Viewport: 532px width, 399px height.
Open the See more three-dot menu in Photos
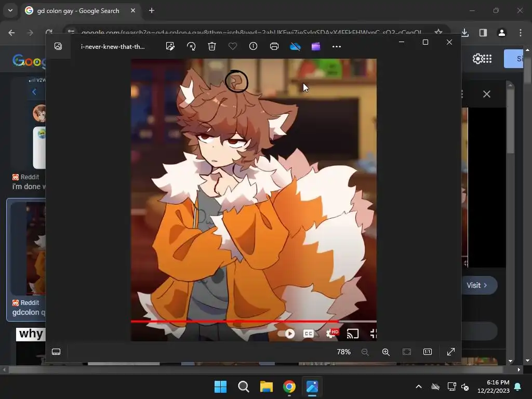coord(337,46)
